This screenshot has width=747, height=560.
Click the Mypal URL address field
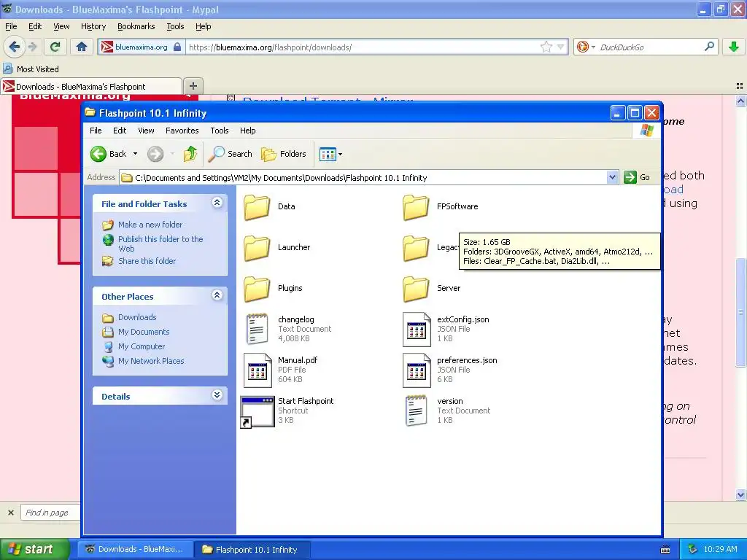[x=362, y=47]
